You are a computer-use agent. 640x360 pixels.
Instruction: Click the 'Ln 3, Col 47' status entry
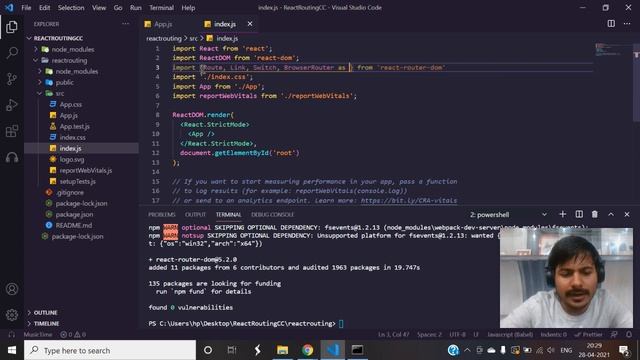[393, 335]
